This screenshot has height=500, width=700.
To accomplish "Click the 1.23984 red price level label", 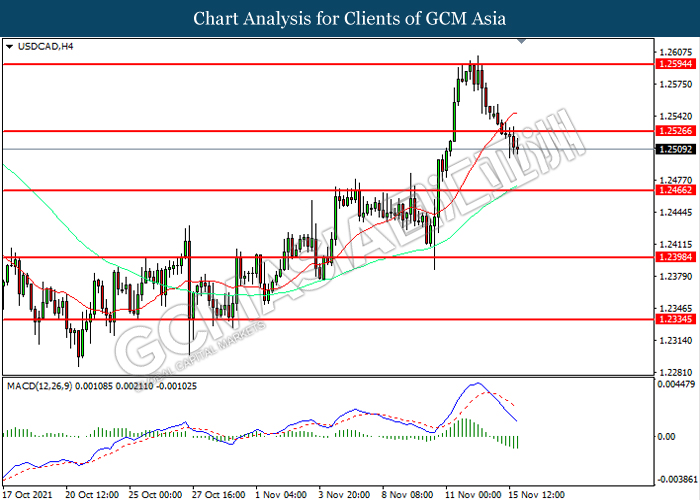I will pyautogui.click(x=676, y=257).
